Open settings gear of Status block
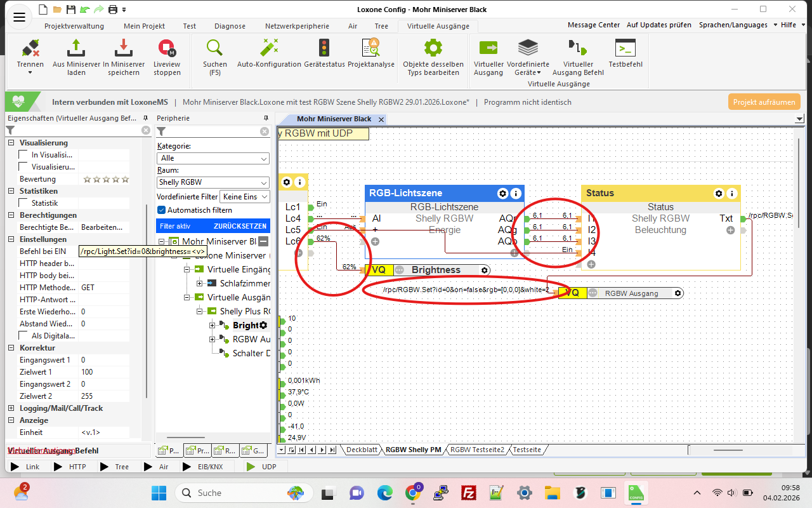812x508 pixels. tap(719, 193)
